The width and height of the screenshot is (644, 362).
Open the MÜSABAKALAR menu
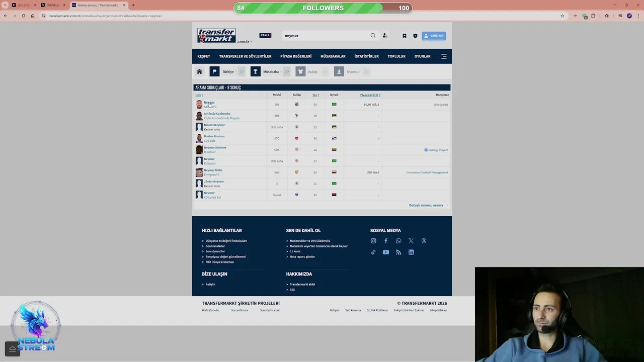tap(333, 56)
